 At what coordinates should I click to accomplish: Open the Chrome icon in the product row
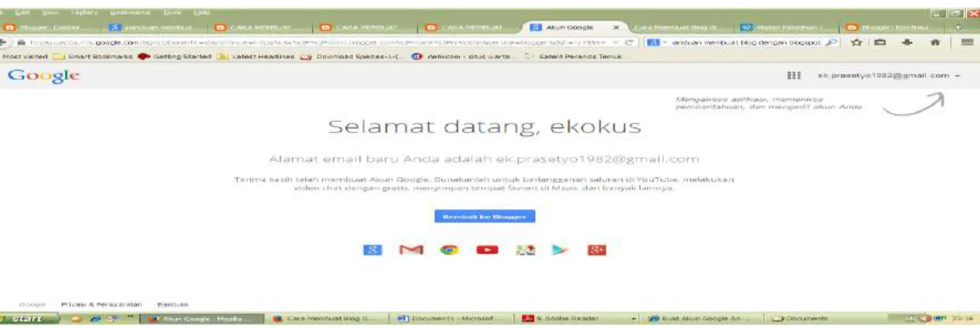tap(449, 250)
